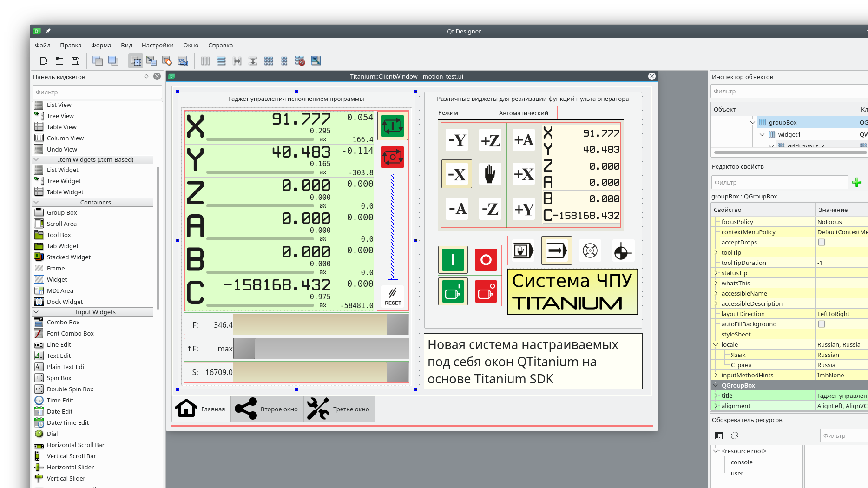
Task: Collapse groupBox in object inspector
Action: (753, 122)
